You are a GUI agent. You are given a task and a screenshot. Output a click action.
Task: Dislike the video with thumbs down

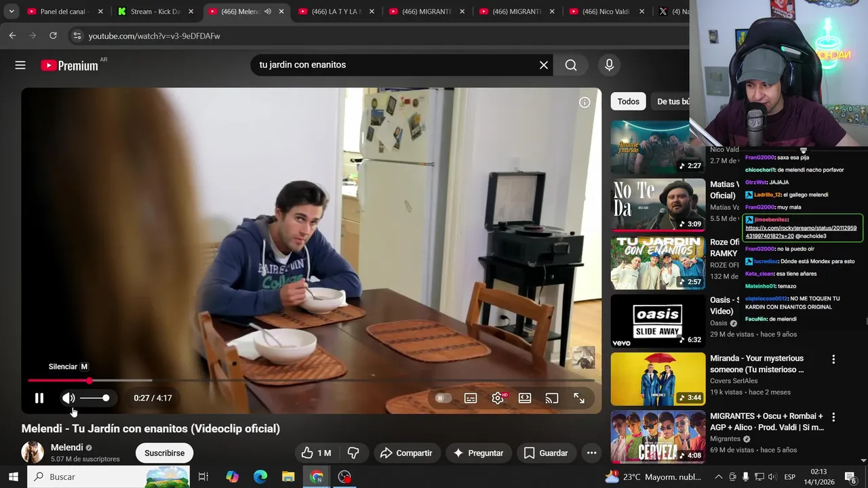[353, 453]
